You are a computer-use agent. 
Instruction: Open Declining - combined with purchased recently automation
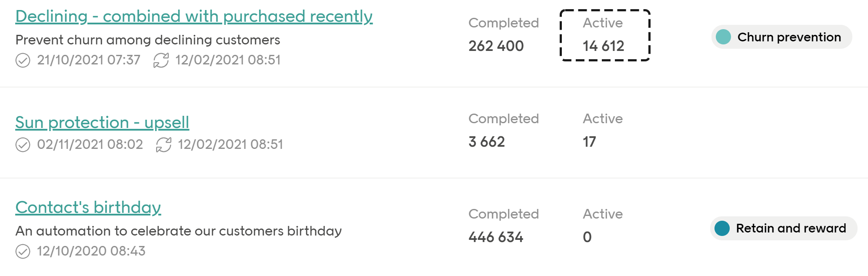[194, 17]
